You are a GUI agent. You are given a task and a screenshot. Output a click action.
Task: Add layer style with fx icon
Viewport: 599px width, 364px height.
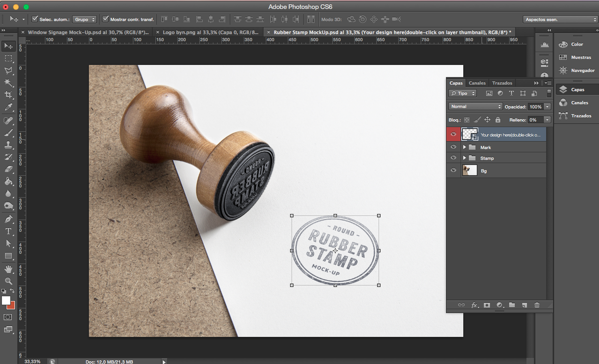pyautogui.click(x=474, y=305)
